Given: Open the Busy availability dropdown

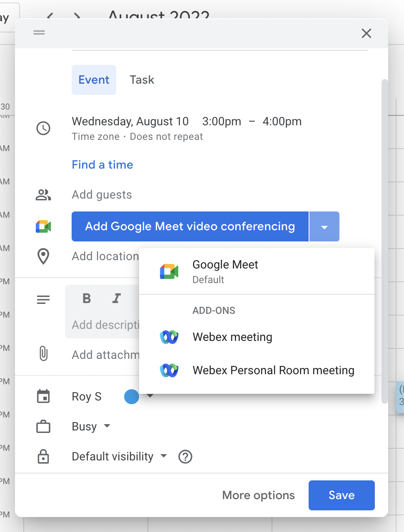Looking at the screenshot, I should click(91, 426).
